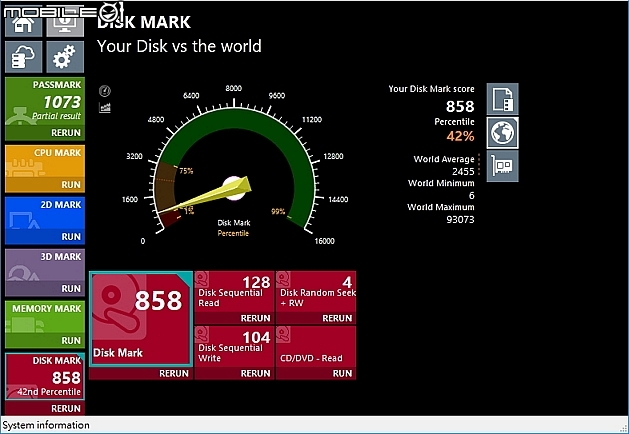The image size is (629, 434).
Task: Rerun the Disk Sequential Read test
Action: (x=234, y=318)
